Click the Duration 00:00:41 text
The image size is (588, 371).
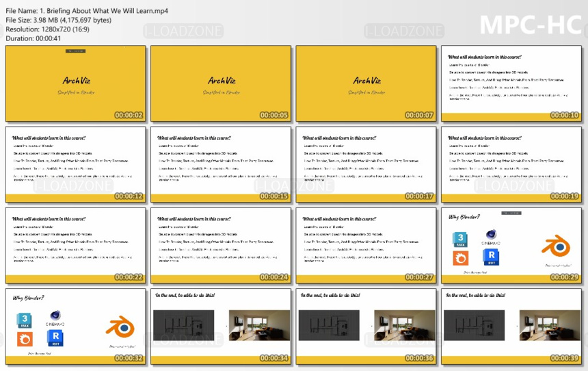pos(33,38)
